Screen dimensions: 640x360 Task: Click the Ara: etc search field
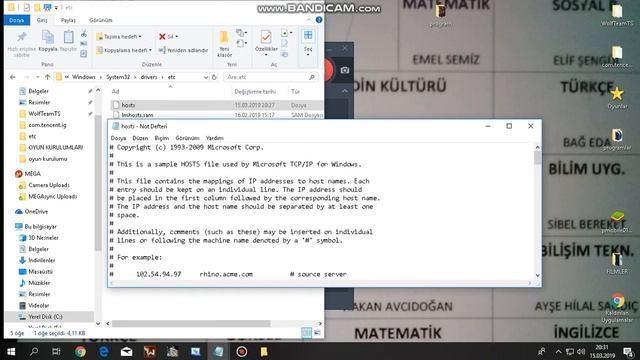(x=270, y=77)
